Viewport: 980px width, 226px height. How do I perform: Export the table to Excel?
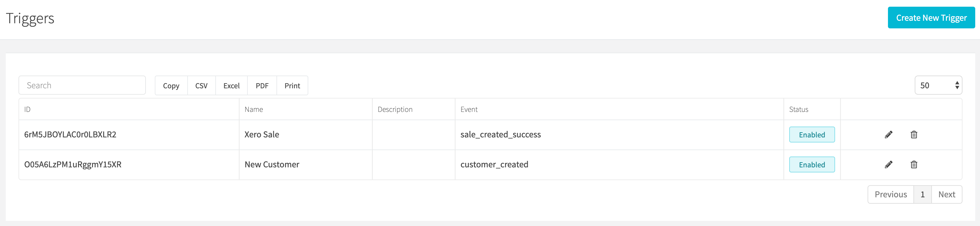point(231,86)
